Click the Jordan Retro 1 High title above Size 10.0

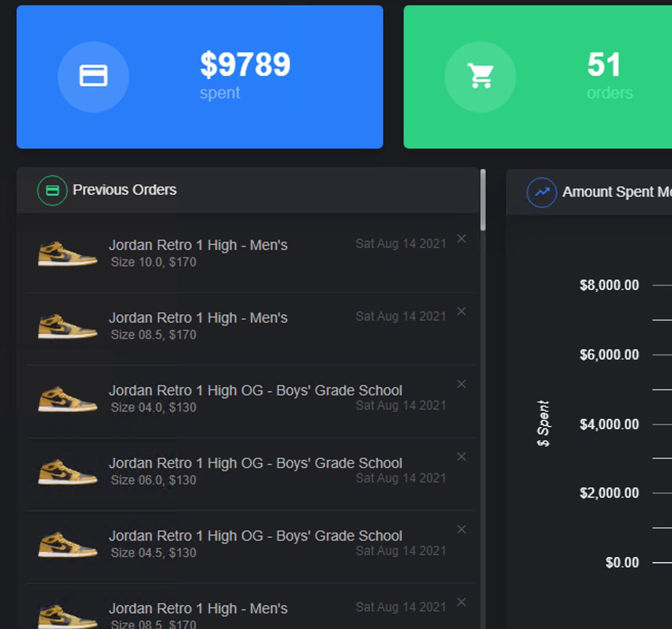(x=198, y=245)
